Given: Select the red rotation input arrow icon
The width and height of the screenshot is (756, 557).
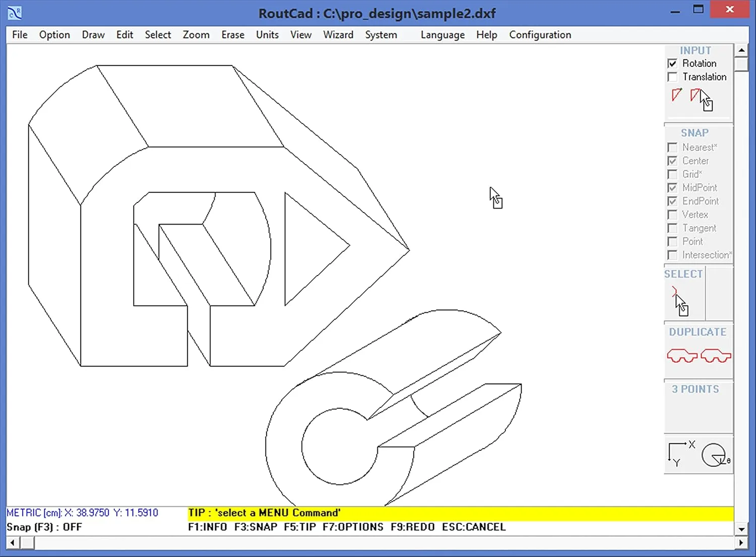Looking at the screenshot, I should click(676, 96).
